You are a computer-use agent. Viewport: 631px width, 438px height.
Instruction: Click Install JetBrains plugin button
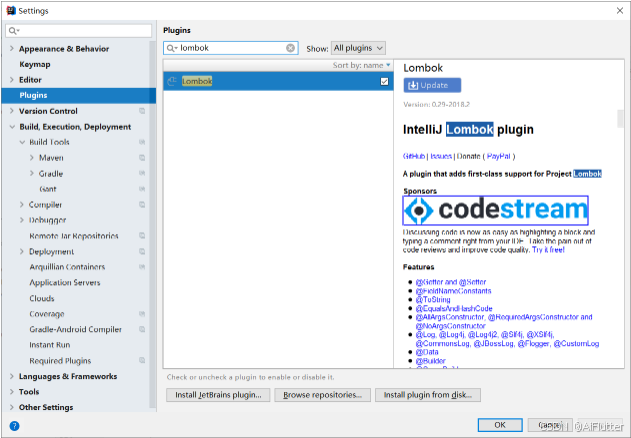click(x=218, y=395)
